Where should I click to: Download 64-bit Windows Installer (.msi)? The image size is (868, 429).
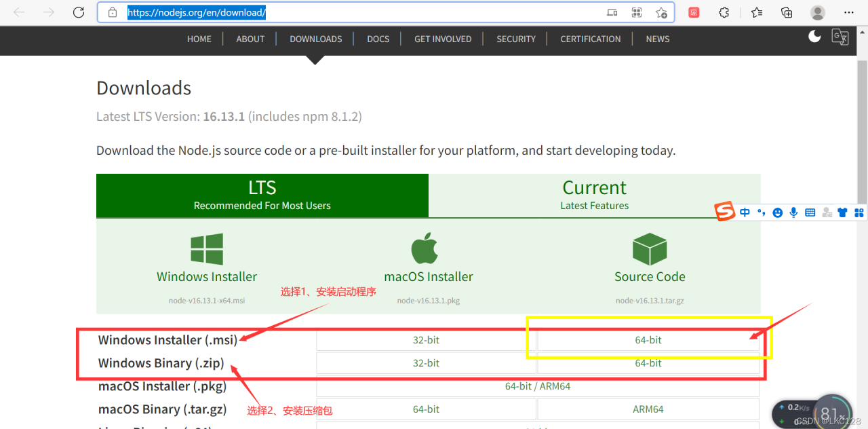coord(648,340)
